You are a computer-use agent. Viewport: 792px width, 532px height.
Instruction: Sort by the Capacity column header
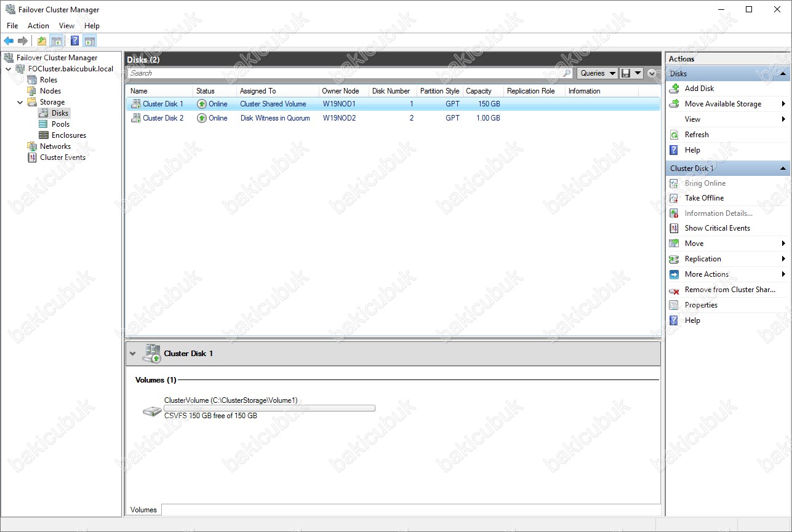click(x=483, y=91)
